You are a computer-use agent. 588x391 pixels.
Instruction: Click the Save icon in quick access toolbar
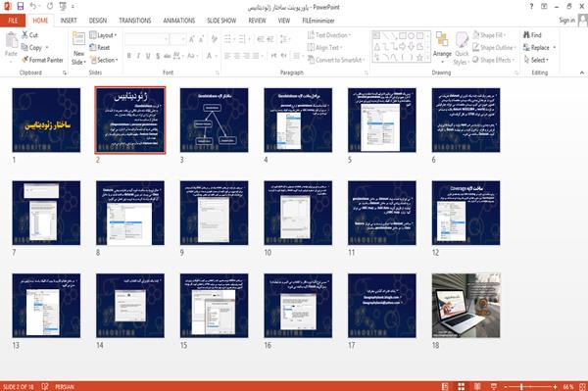(20, 6)
